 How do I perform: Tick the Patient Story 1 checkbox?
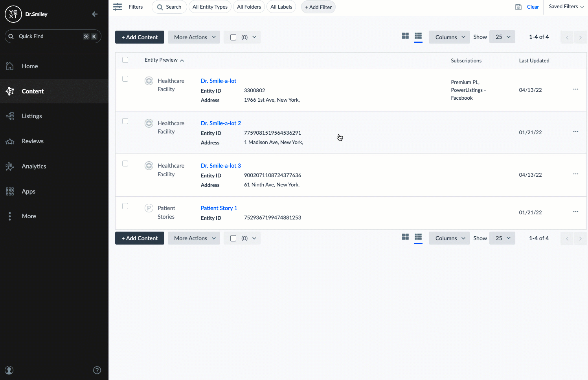point(125,206)
